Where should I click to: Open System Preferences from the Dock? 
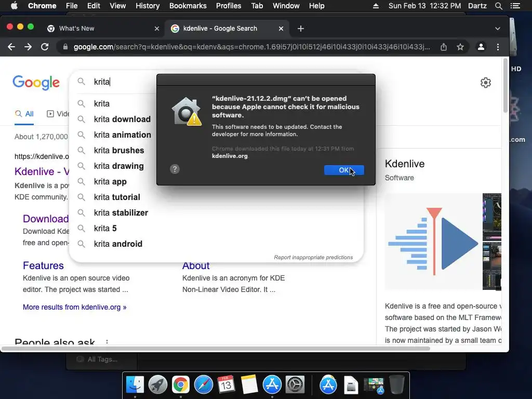click(x=295, y=385)
